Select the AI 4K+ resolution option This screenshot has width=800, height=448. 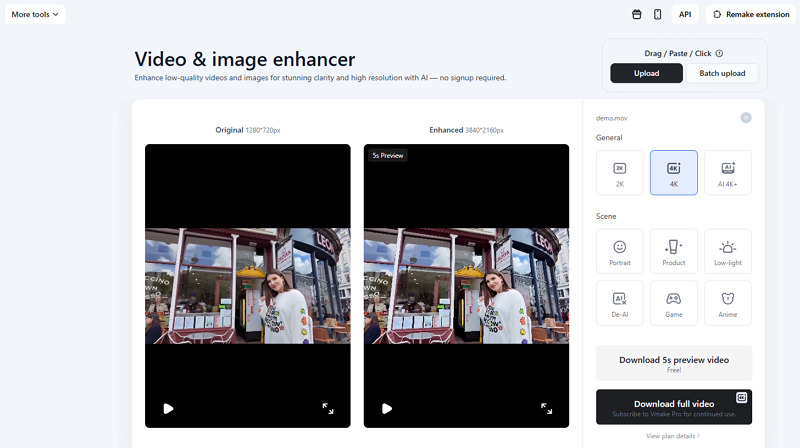click(728, 172)
